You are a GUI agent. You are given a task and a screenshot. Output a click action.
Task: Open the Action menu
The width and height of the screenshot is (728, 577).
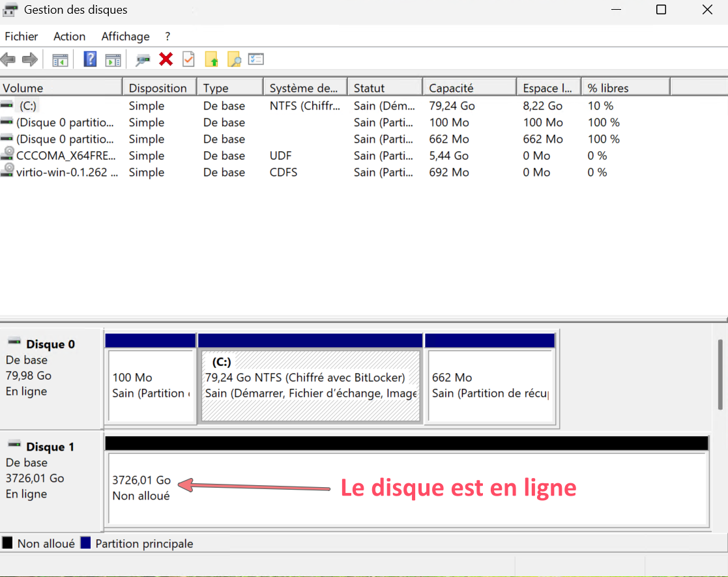click(69, 36)
